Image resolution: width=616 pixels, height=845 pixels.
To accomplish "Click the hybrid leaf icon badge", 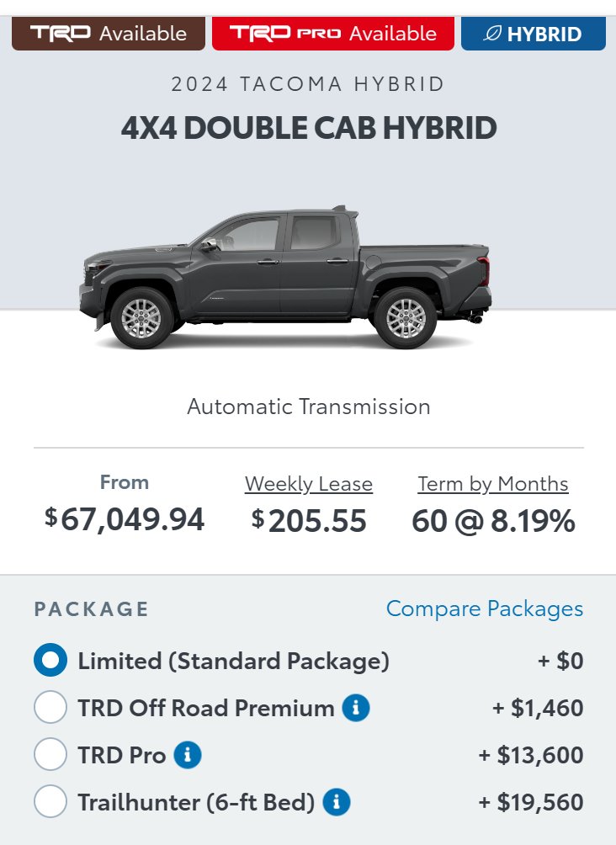I will coord(491,34).
